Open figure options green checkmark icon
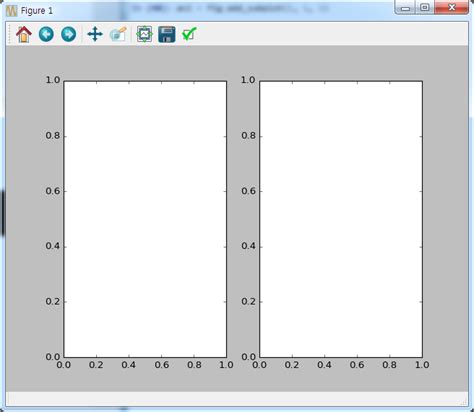Screen dimensions: 474x412 189,34
